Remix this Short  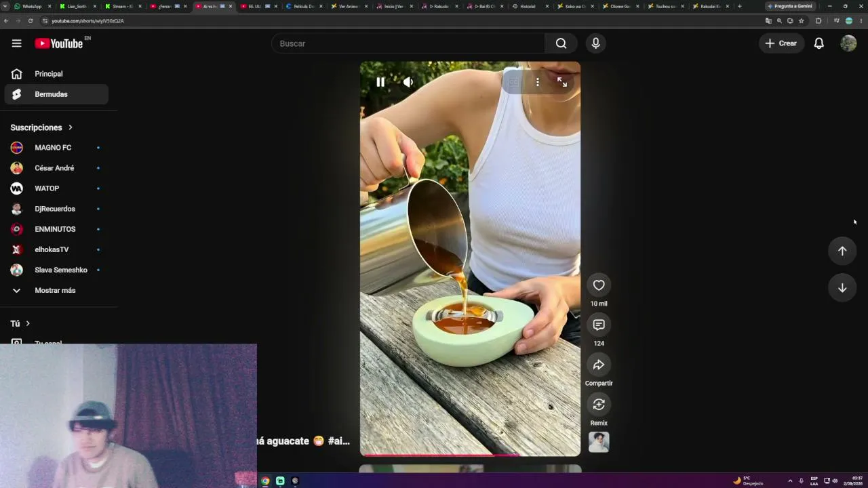point(599,405)
